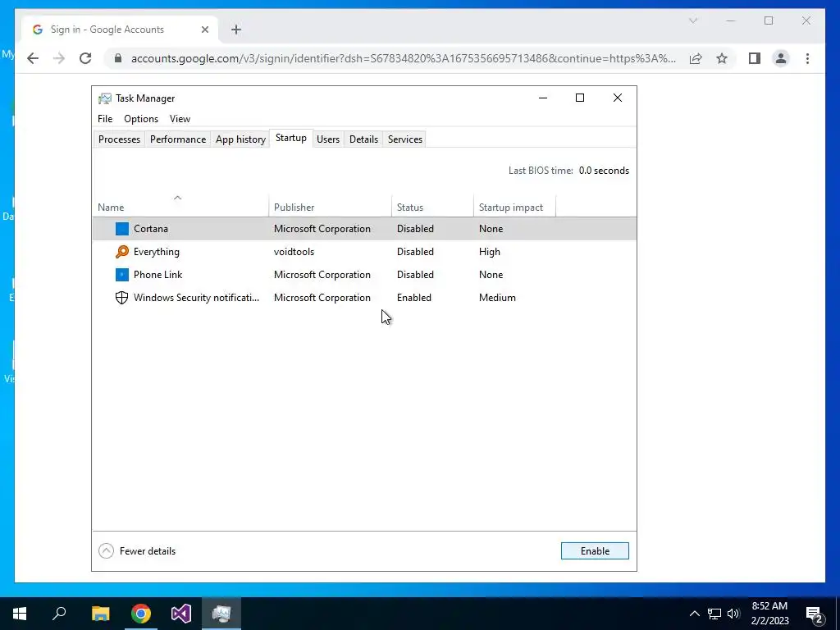Select the Everything startup entry name
The width and height of the screenshot is (840, 630).
click(157, 252)
